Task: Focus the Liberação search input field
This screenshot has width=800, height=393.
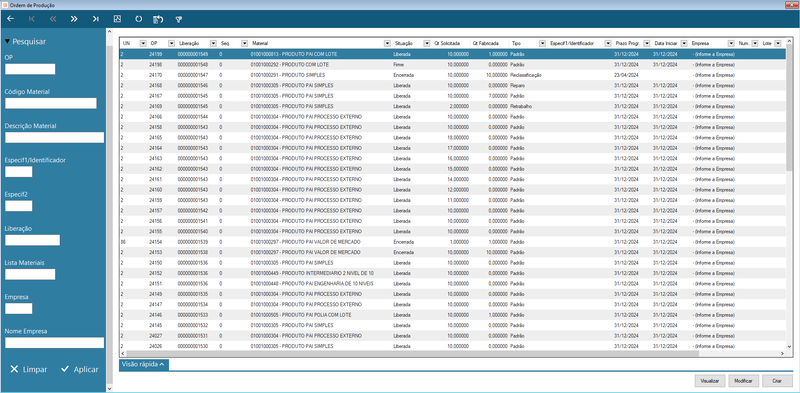Action: click(x=33, y=240)
